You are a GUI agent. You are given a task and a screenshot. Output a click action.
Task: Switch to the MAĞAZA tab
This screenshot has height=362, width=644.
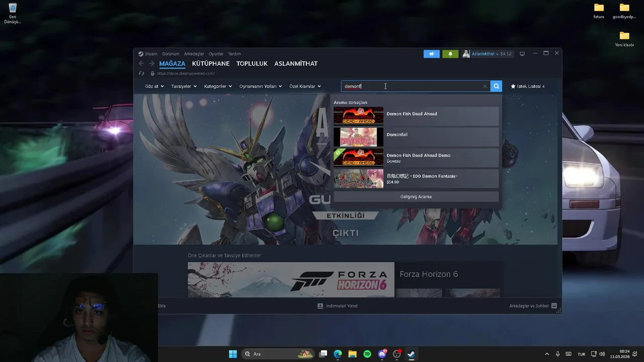172,64
